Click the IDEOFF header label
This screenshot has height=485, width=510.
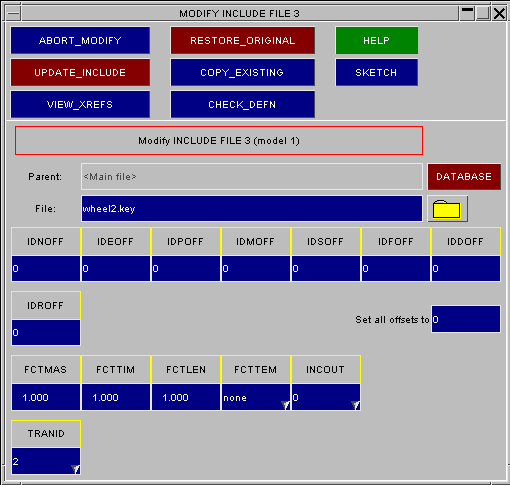click(116, 242)
